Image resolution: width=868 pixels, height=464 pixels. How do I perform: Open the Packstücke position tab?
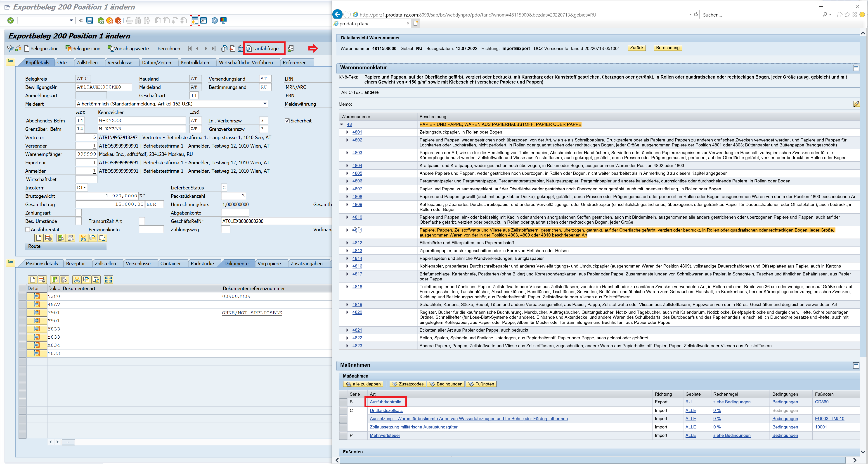click(x=202, y=263)
